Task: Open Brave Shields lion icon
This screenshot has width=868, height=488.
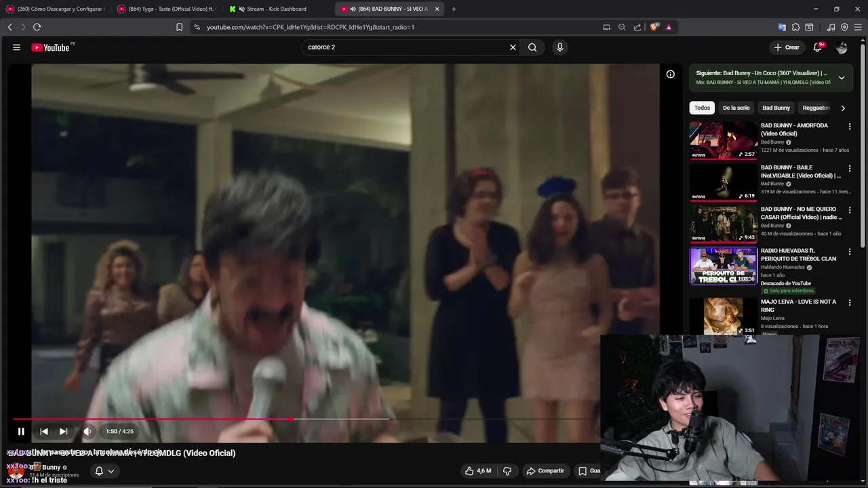Action: click(654, 27)
